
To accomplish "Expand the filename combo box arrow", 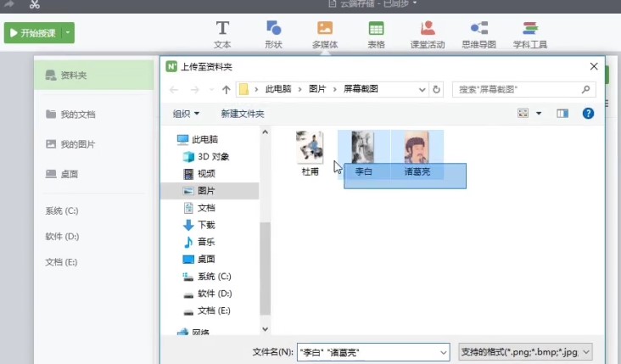I will [444, 352].
